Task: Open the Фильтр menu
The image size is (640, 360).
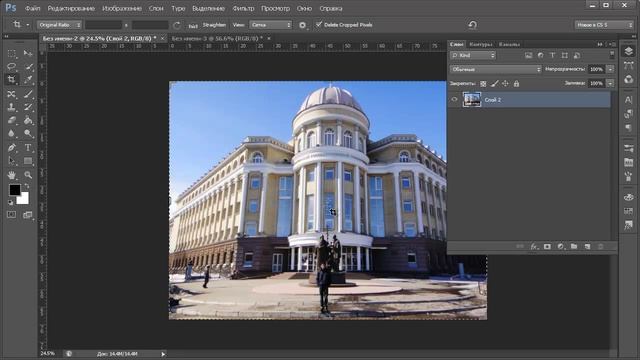Action: [243, 8]
